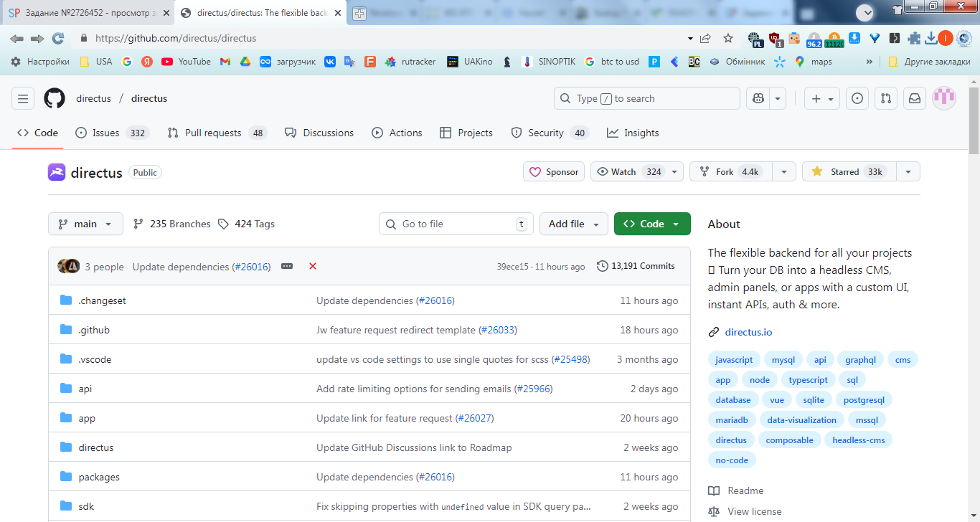The width and height of the screenshot is (980, 522).
Task: Click the typescript topic tag
Action: click(808, 380)
